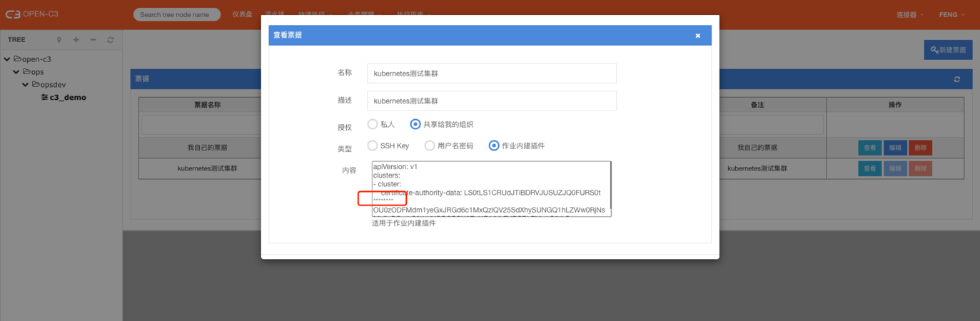This screenshot has width=980, height=321.
Task: Click inside the 内容 textarea
Action: click(491, 188)
